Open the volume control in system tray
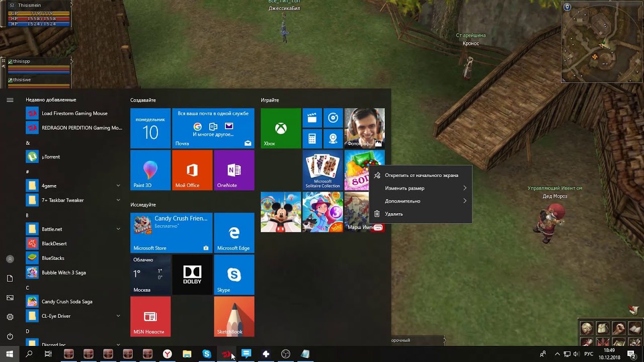Screen dimensions: 644x362 (576, 354)
